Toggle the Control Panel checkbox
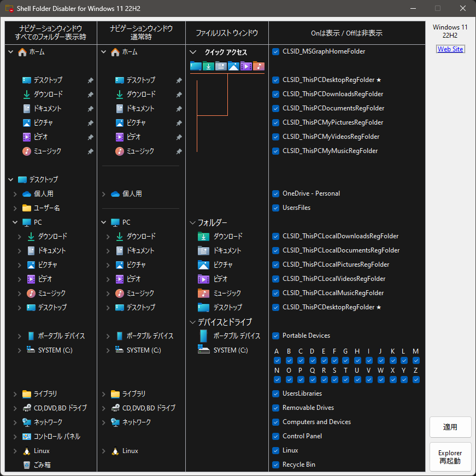 click(x=275, y=436)
